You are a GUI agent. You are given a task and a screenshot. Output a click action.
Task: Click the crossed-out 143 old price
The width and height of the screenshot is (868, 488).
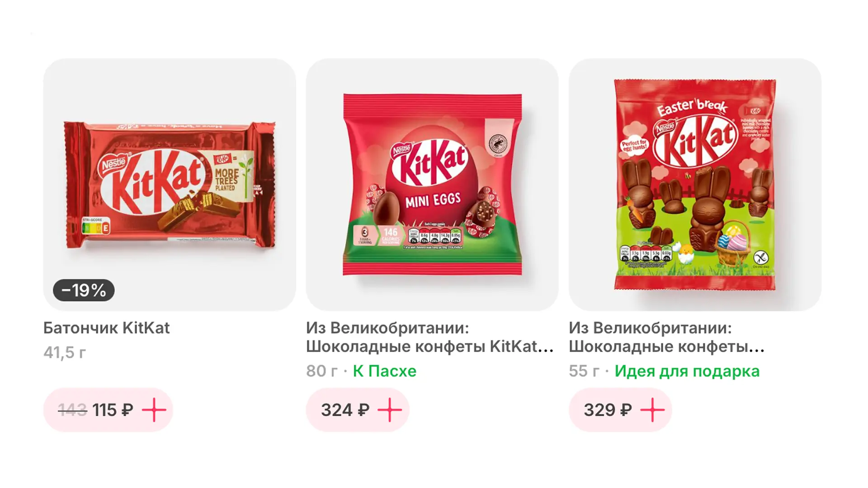click(72, 410)
